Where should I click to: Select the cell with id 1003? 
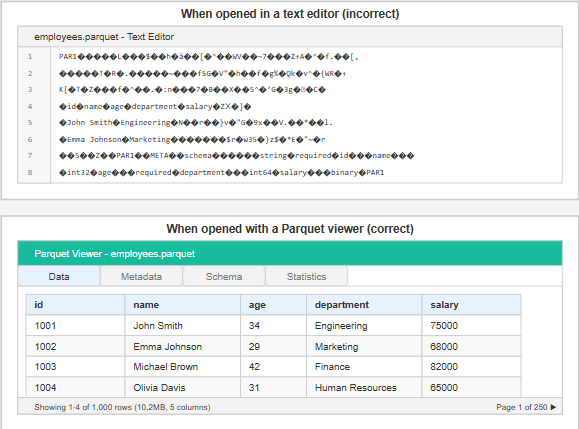tap(75, 367)
